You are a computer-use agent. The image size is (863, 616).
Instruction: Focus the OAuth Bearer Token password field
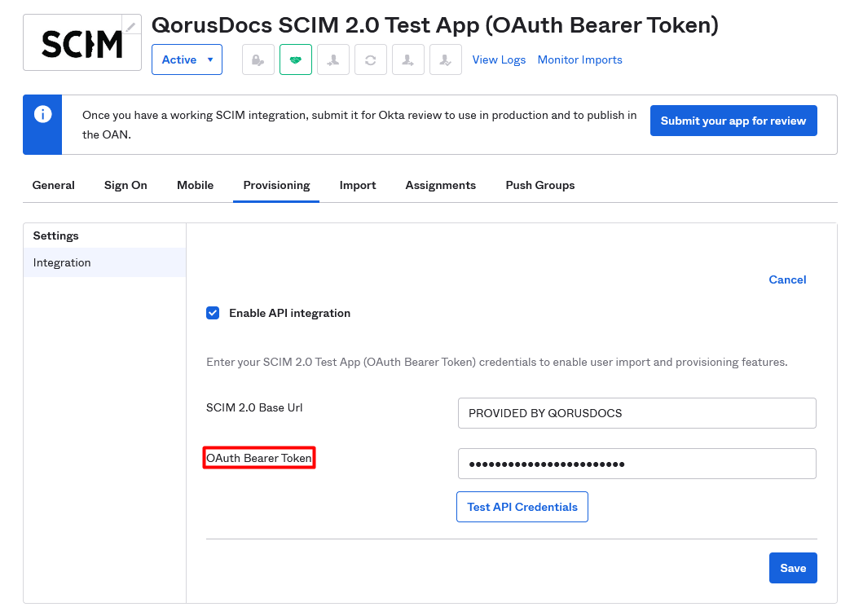coord(636,464)
